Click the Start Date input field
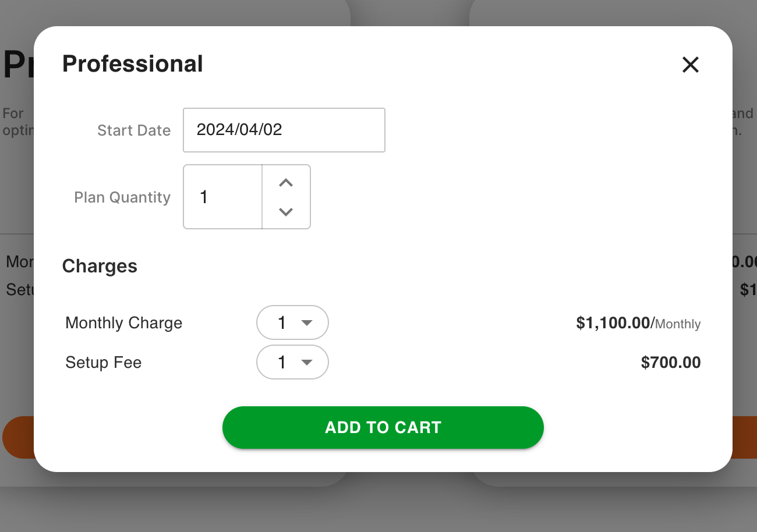This screenshot has height=532, width=757. (284, 130)
